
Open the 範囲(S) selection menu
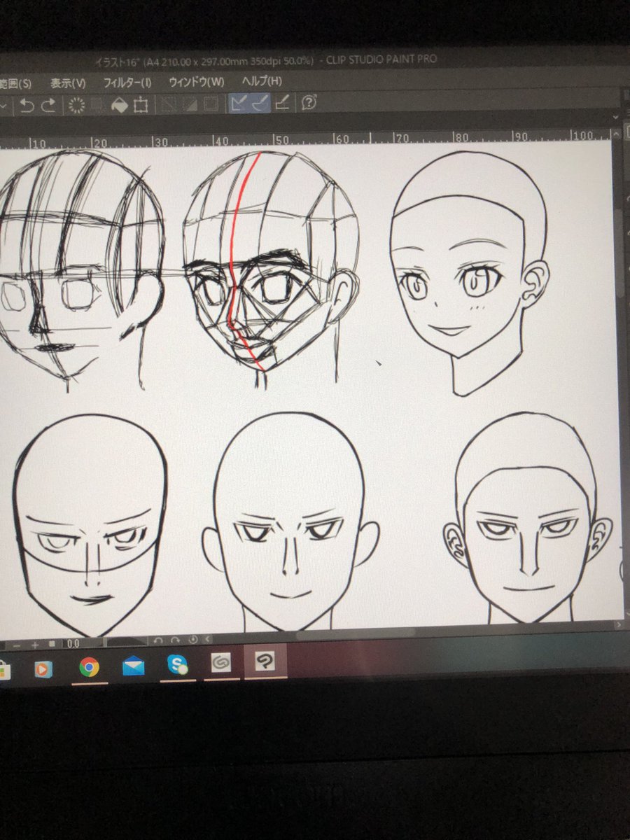coord(15,83)
